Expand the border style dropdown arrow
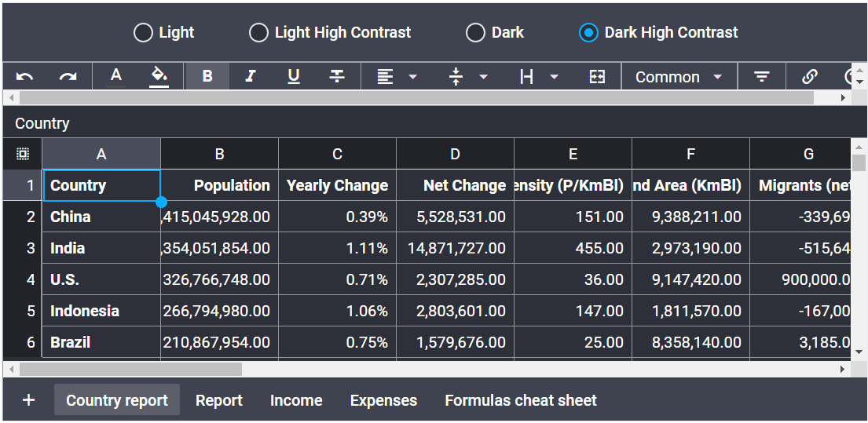868x423 pixels. coord(554,77)
